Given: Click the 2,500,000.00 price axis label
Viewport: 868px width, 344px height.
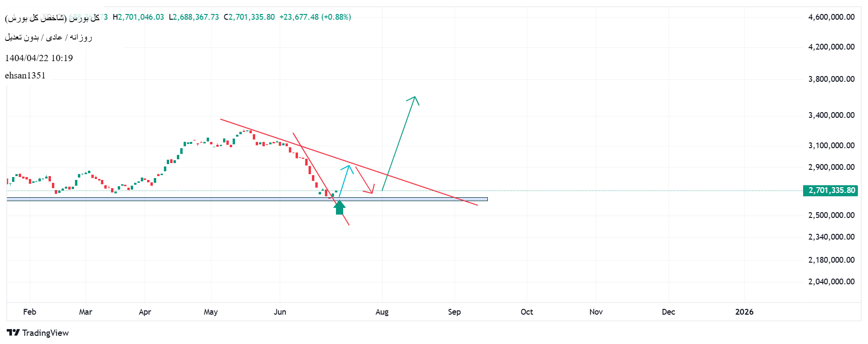Looking at the screenshot, I should tap(831, 215).
